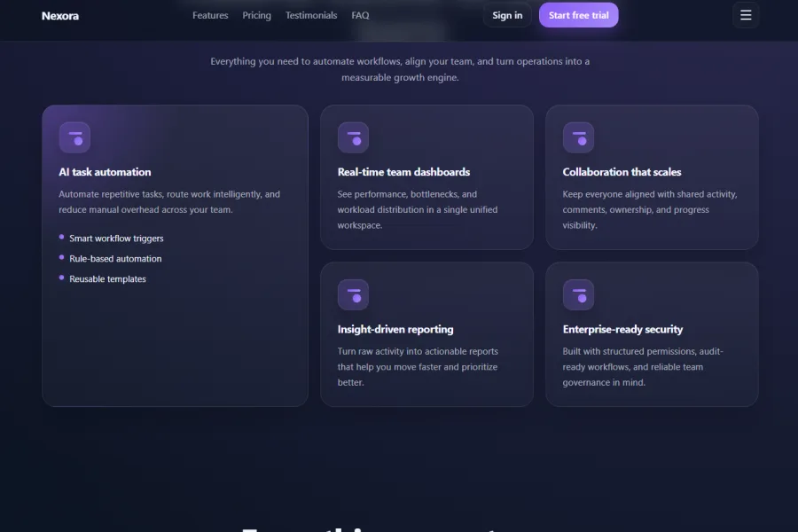Viewport: 798px width, 532px height.
Task: Click the Collaboration that scales icon
Action: point(578,137)
